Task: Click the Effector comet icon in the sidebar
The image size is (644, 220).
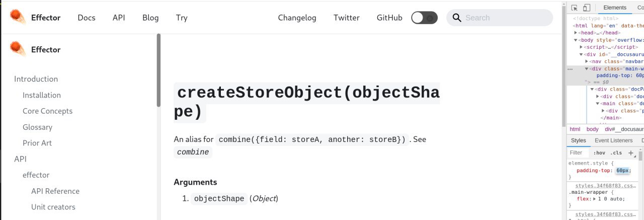Action: pos(18,49)
